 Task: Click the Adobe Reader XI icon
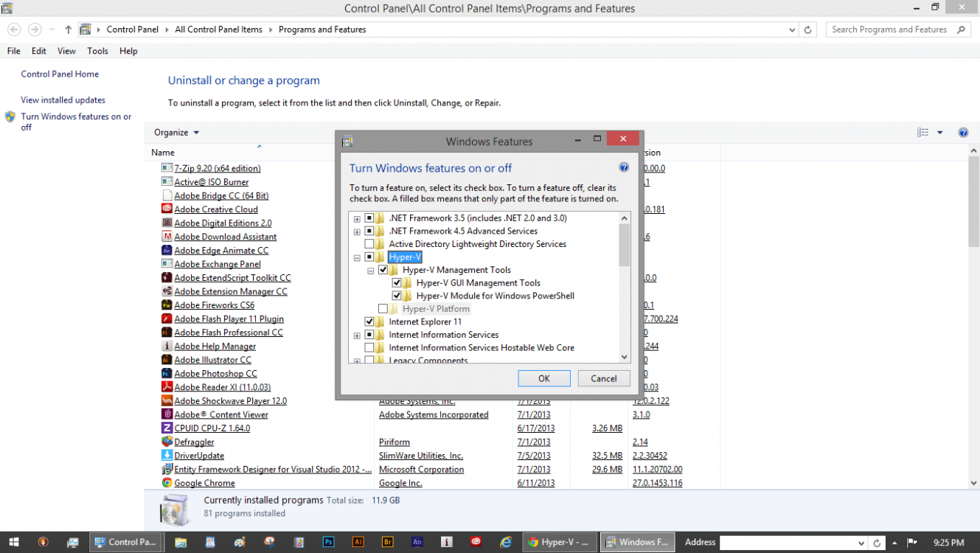[167, 387]
